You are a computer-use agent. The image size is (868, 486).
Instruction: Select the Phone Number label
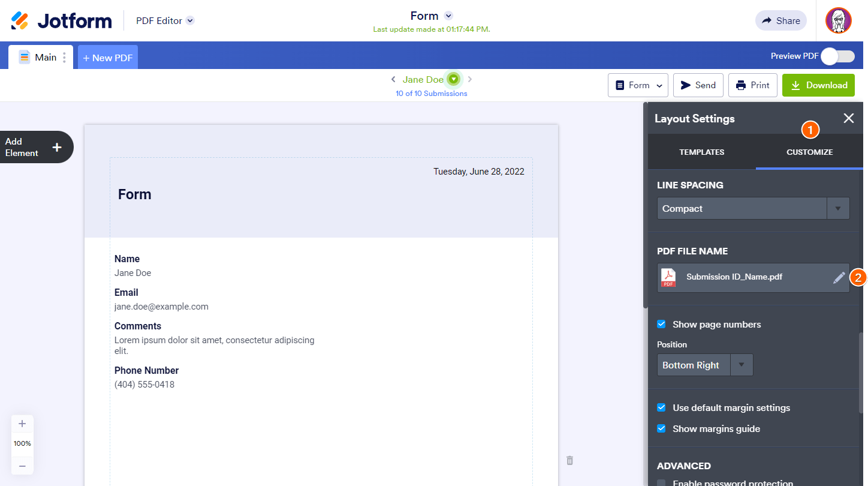147,371
